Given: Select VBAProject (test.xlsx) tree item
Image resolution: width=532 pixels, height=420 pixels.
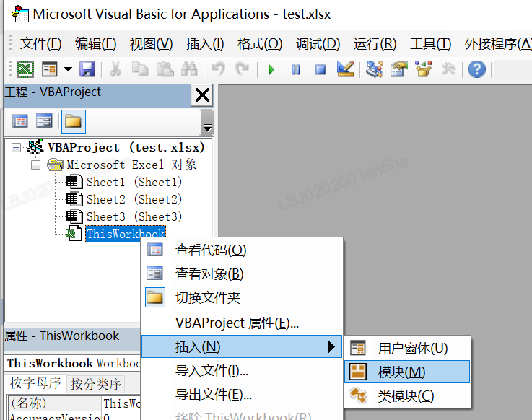Looking at the screenshot, I should (126, 147).
